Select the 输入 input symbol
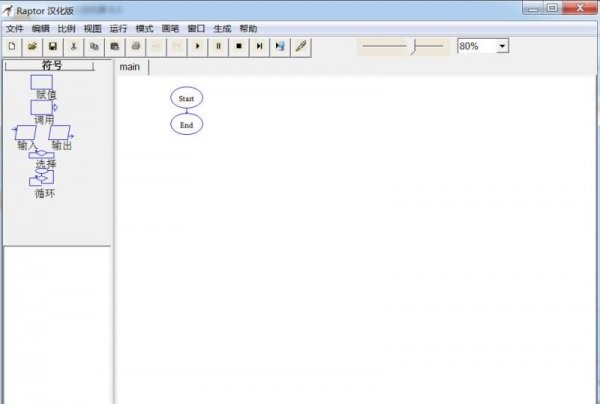This screenshot has width=600, height=404. click(x=26, y=133)
